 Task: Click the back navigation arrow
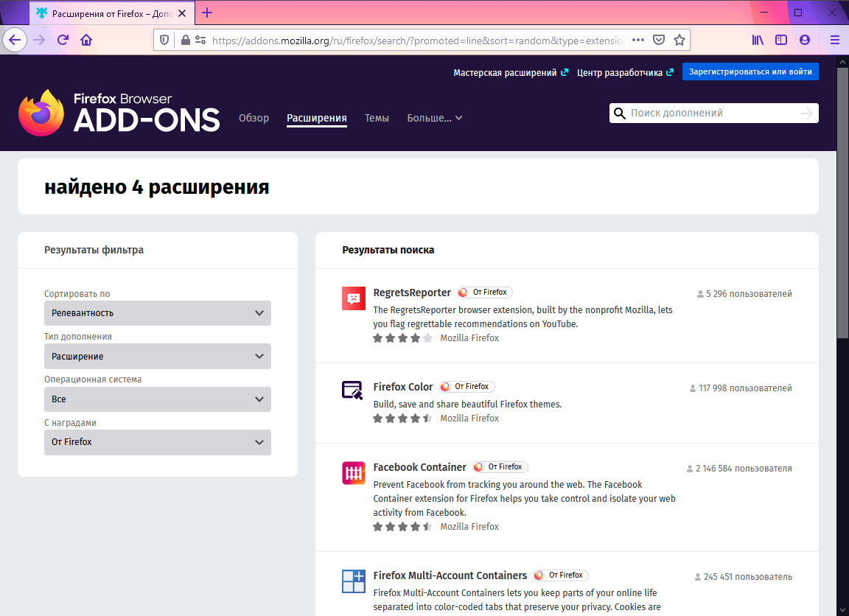coord(15,40)
